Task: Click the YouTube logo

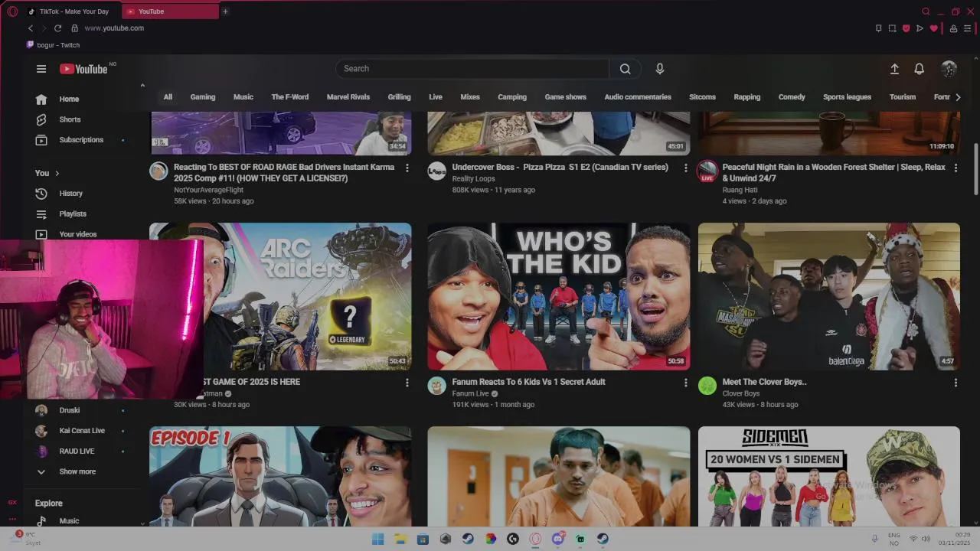Action: [83, 69]
